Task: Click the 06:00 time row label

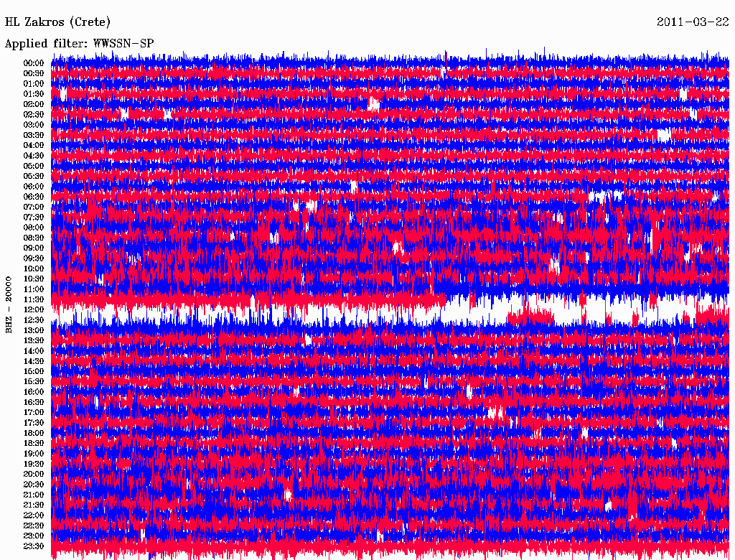Action: [x=34, y=187]
